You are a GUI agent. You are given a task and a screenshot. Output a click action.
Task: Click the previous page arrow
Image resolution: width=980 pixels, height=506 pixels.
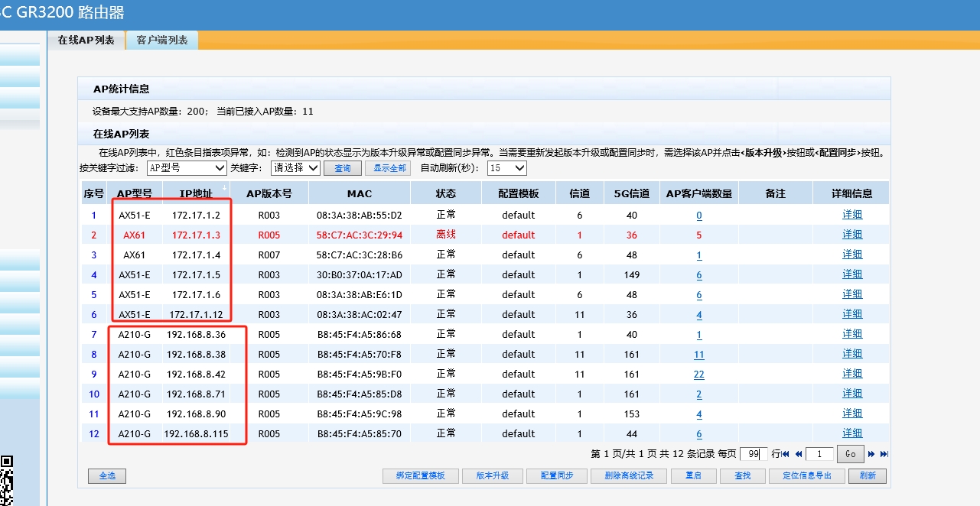coord(798,454)
